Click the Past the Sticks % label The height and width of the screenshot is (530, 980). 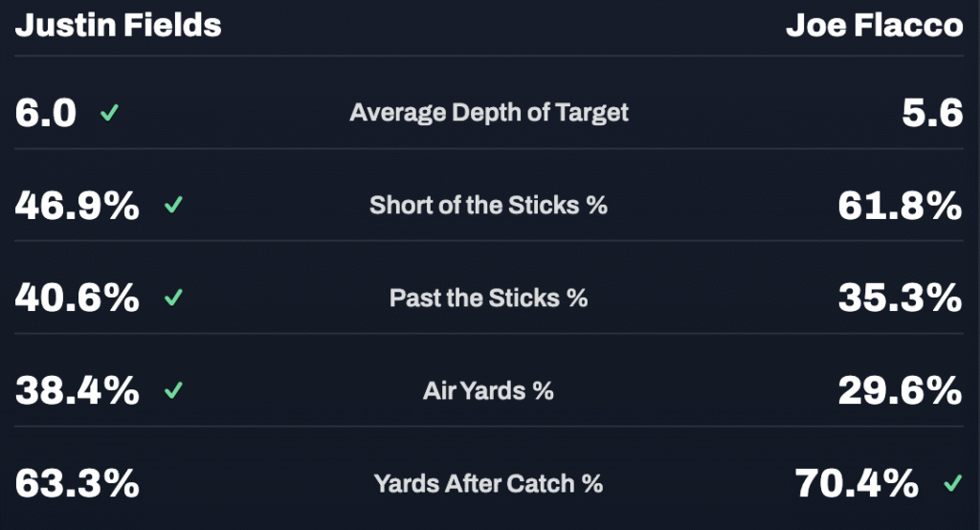(488, 298)
